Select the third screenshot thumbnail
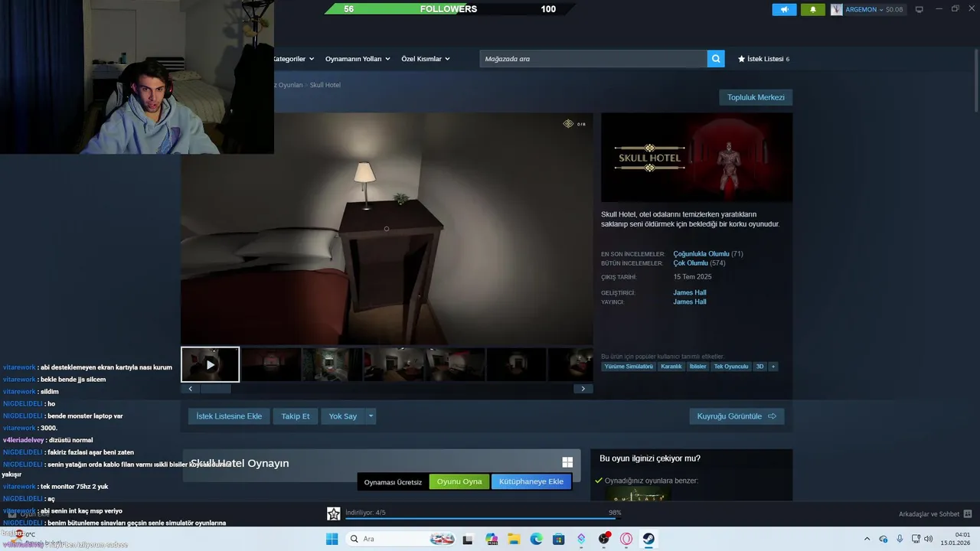This screenshot has width=980, height=551. click(332, 364)
